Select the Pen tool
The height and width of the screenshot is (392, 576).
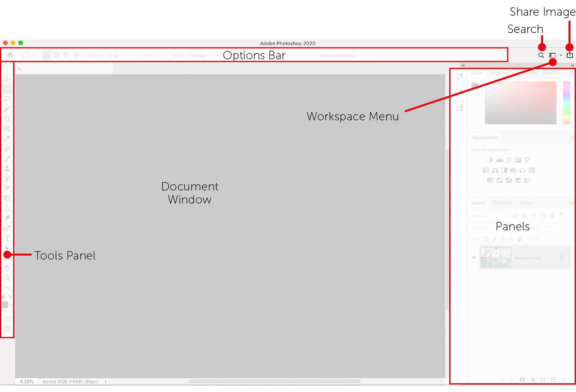(7, 228)
